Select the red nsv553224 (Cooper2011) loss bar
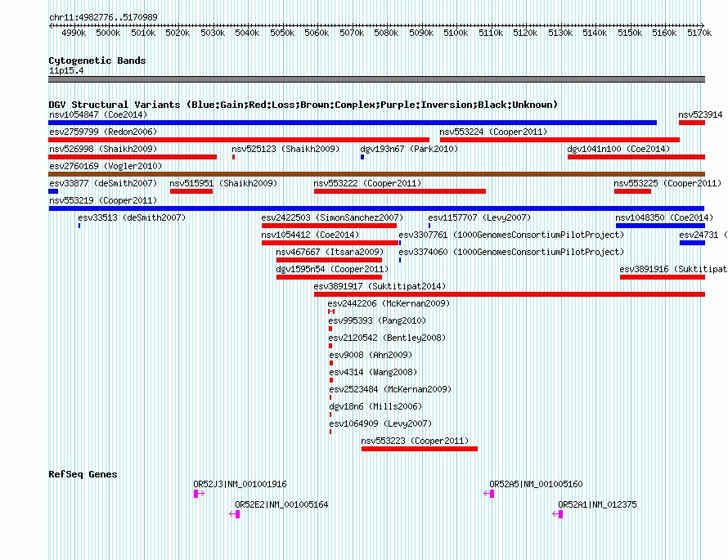The height and width of the screenshot is (560, 728). (x=559, y=140)
